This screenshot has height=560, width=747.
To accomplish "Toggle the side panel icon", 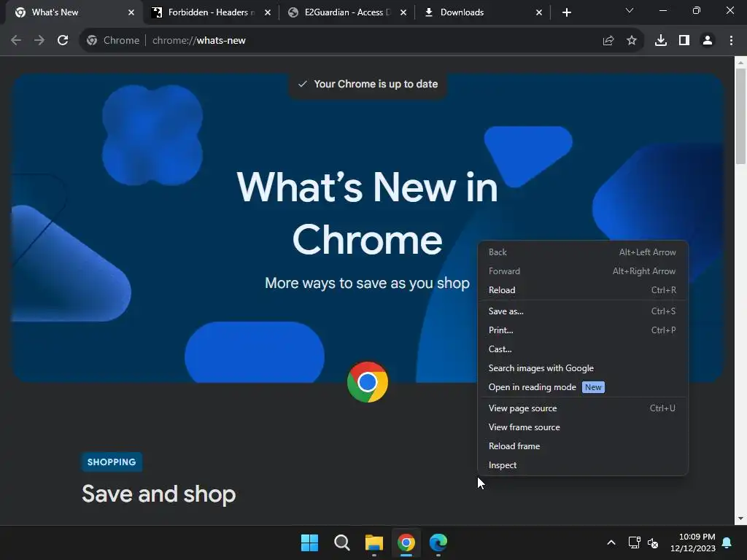I will (684, 41).
